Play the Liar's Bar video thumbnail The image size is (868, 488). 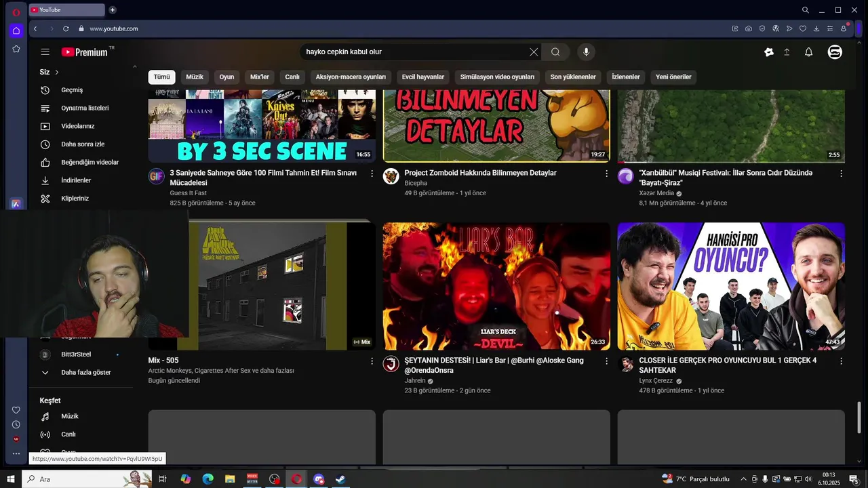tap(496, 286)
